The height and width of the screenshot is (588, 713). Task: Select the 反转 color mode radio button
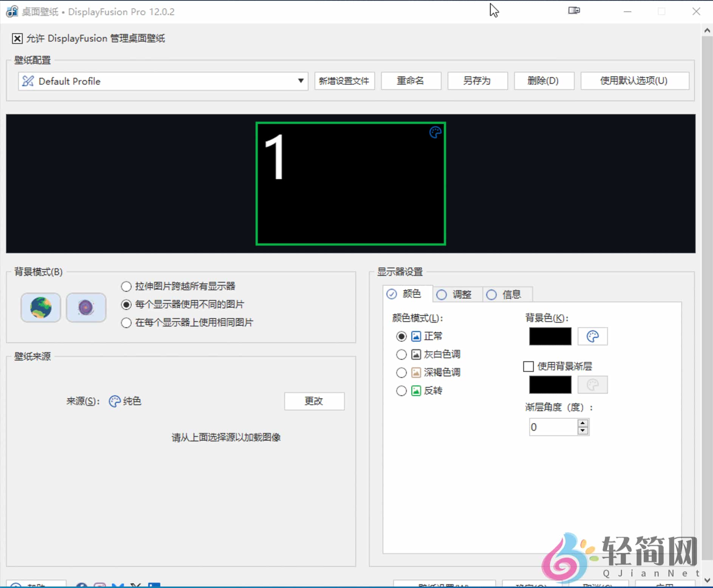(x=401, y=391)
